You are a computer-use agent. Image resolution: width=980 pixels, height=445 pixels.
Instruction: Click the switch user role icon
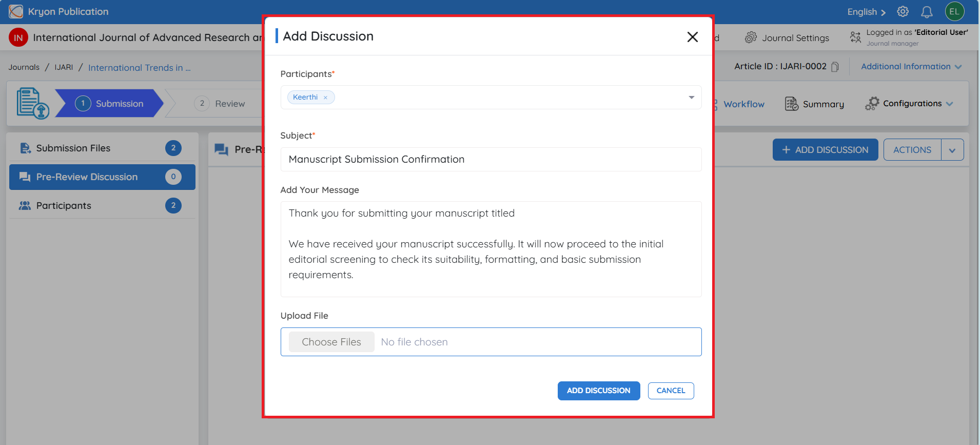pos(855,37)
